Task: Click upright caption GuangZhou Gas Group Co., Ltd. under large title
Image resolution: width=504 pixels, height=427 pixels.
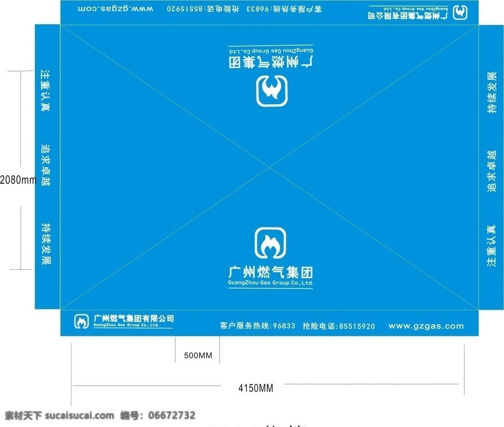Action: click(270, 283)
